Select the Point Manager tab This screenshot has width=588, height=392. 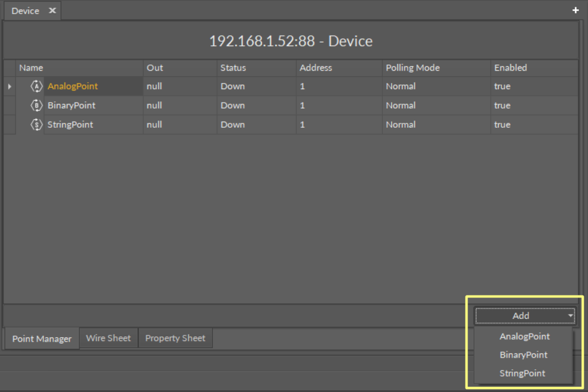coord(42,339)
